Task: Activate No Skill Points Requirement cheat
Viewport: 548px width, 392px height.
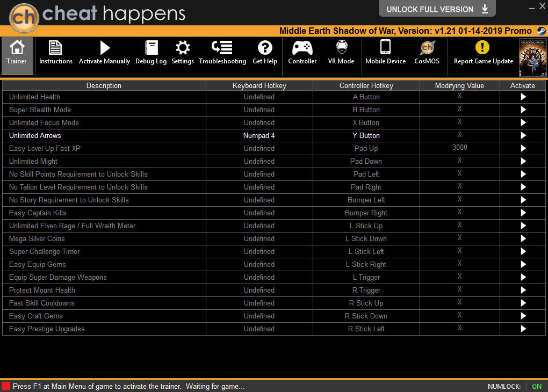Action: tap(523, 174)
